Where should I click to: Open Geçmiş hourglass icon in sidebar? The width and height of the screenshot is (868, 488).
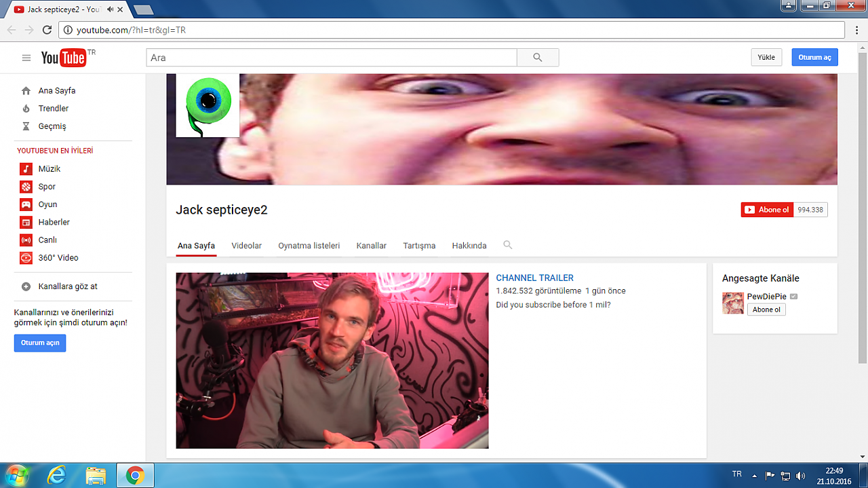coord(26,126)
